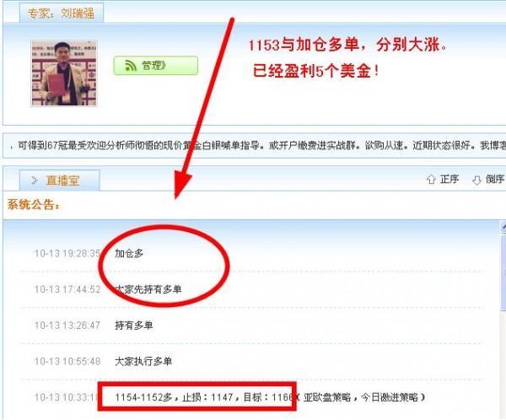
Task: Select the 大家先持有多单 message
Action: [148, 289]
